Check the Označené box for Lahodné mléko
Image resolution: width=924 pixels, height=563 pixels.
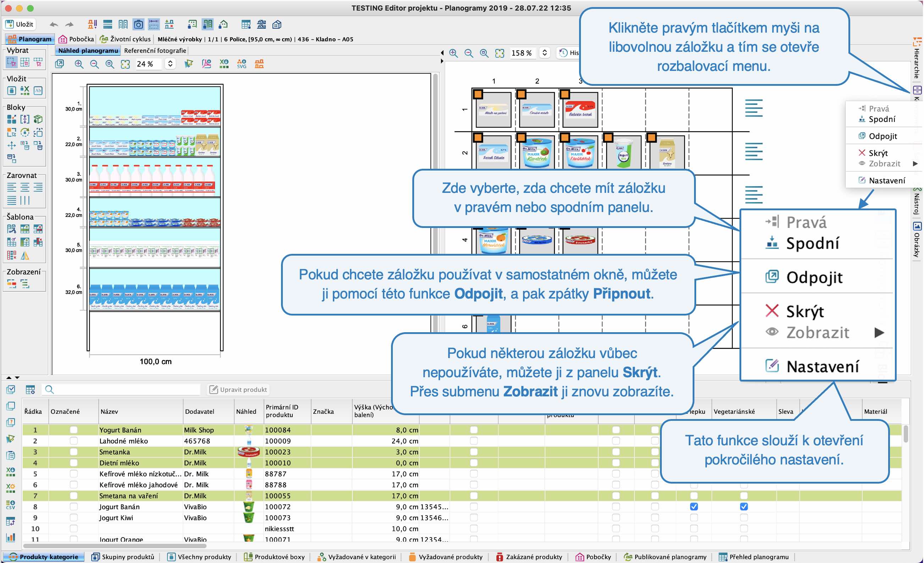[x=73, y=441]
